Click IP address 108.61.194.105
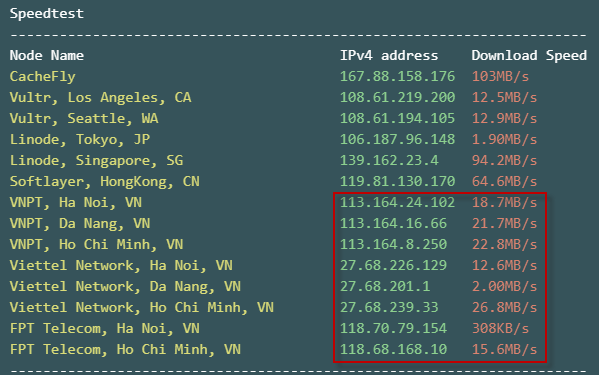Image resolution: width=599 pixels, height=375 pixels. [x=397, y=118]
